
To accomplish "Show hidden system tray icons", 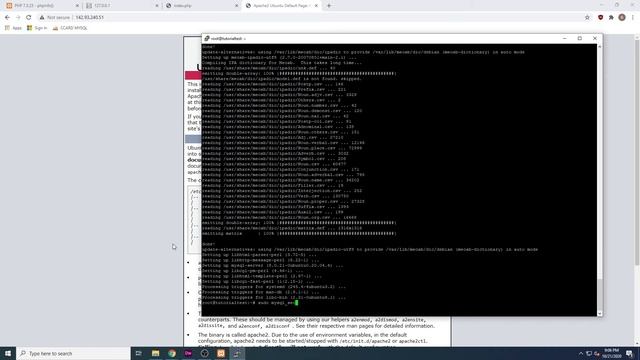I will coord(581,353).
